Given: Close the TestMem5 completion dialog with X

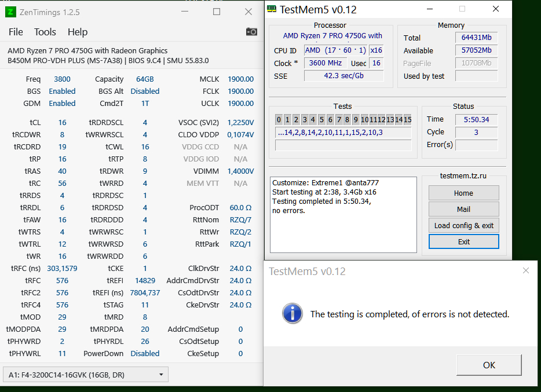Looking at the screenshot, I should (526, 270).
